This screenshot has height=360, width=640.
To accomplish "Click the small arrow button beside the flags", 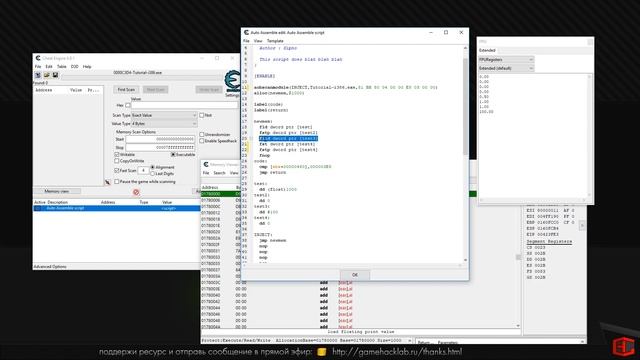I will (x=582, y=225).
